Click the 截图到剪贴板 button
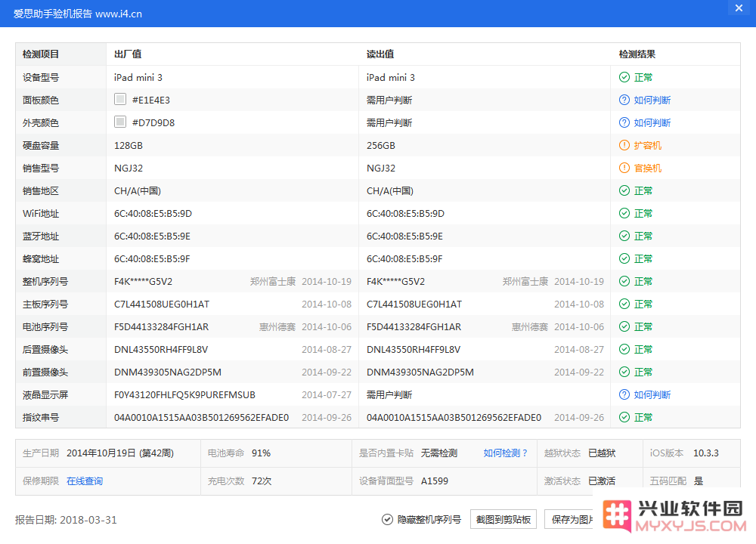The width and height of the screenshot is (756, 544). (503, 519)
